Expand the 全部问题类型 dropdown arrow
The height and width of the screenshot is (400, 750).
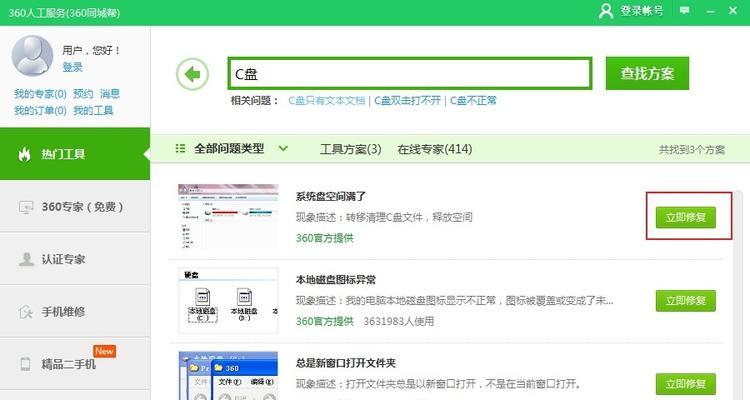point(283,148)
